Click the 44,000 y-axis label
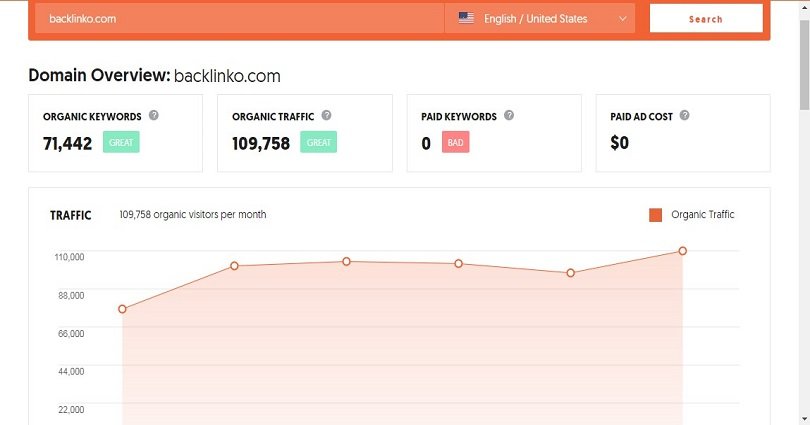810x425 pixels. [71, 371]
